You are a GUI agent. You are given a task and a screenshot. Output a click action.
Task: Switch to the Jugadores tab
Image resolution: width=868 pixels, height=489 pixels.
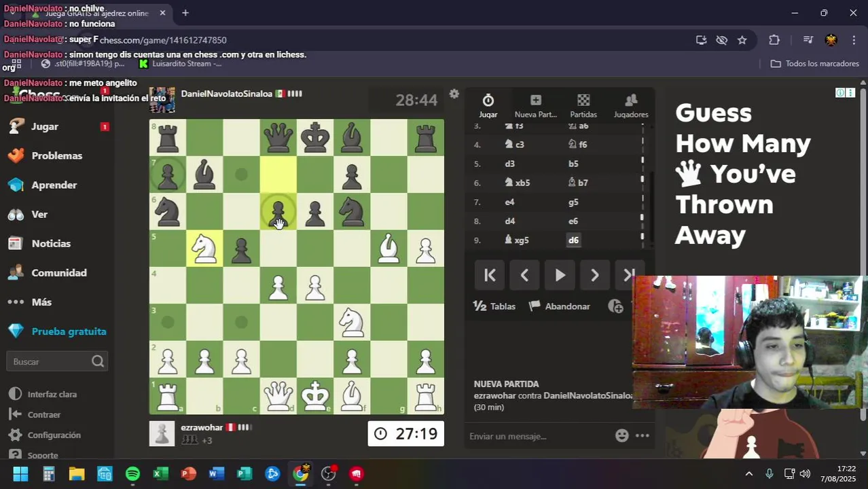631,107
